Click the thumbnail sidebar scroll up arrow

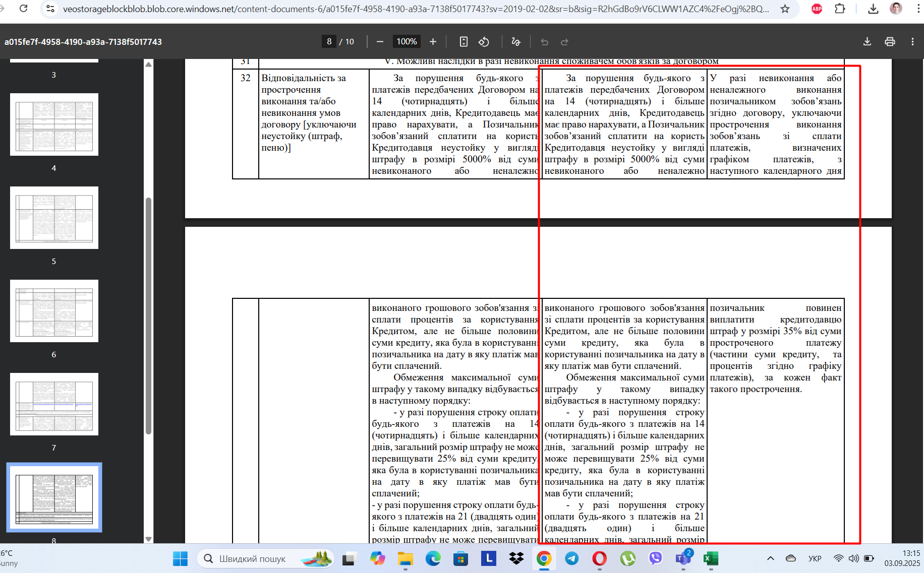[148, 64]
